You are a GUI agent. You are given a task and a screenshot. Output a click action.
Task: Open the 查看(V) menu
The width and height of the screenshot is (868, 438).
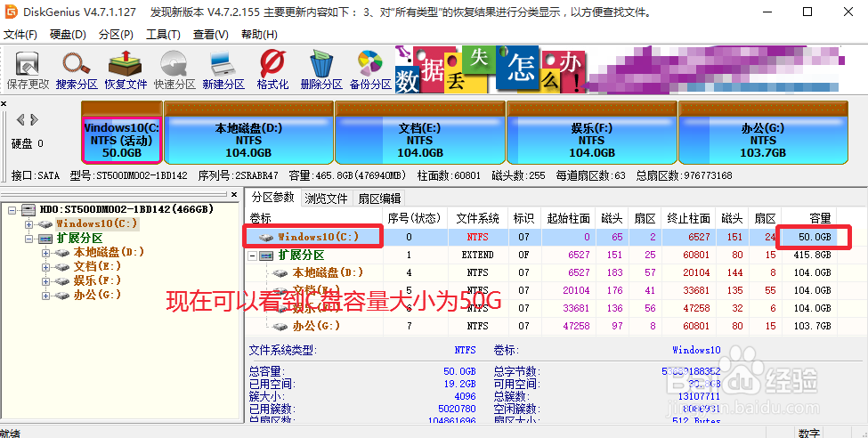211,35
